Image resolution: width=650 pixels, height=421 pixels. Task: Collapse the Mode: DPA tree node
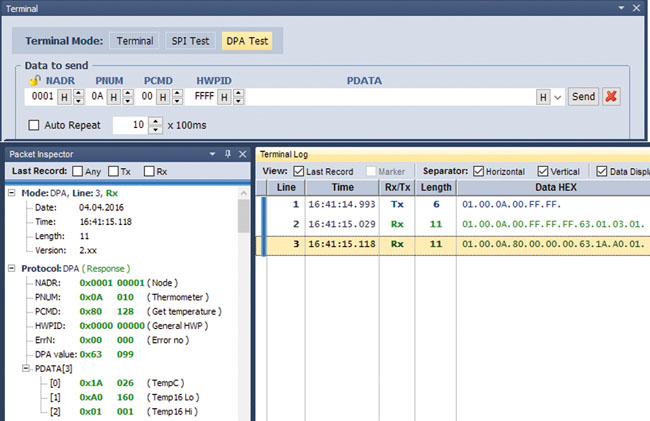(x=12, y=193)
